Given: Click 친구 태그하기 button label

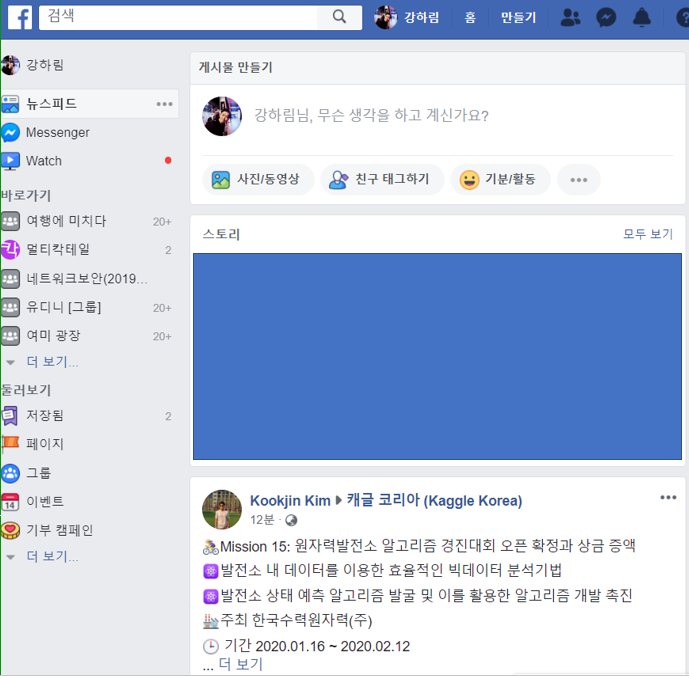Looking at the screenshot, I should (x=392, y=179).
